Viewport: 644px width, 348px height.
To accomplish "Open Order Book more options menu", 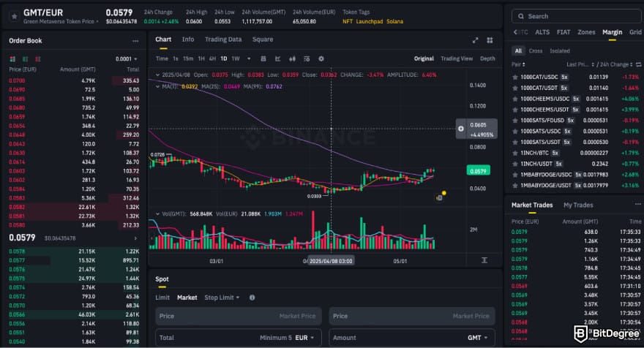I will click(x=135, y=41).
